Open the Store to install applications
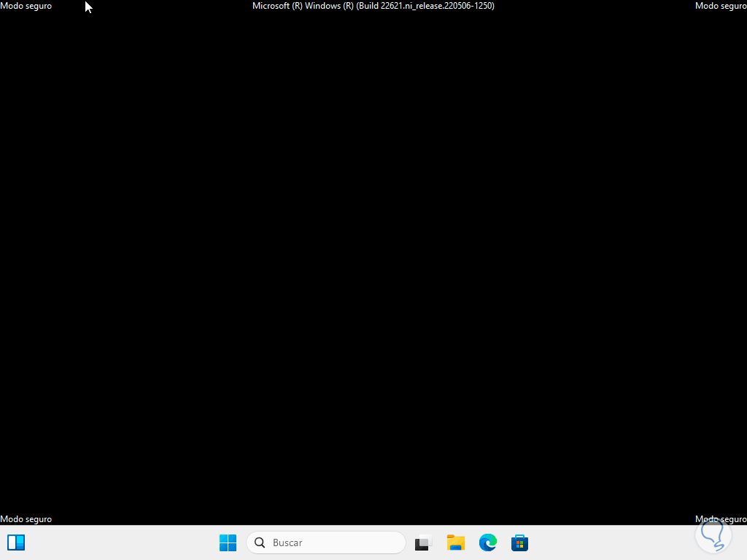Viewport: 747px width, 560px height. tap(519, 542)
